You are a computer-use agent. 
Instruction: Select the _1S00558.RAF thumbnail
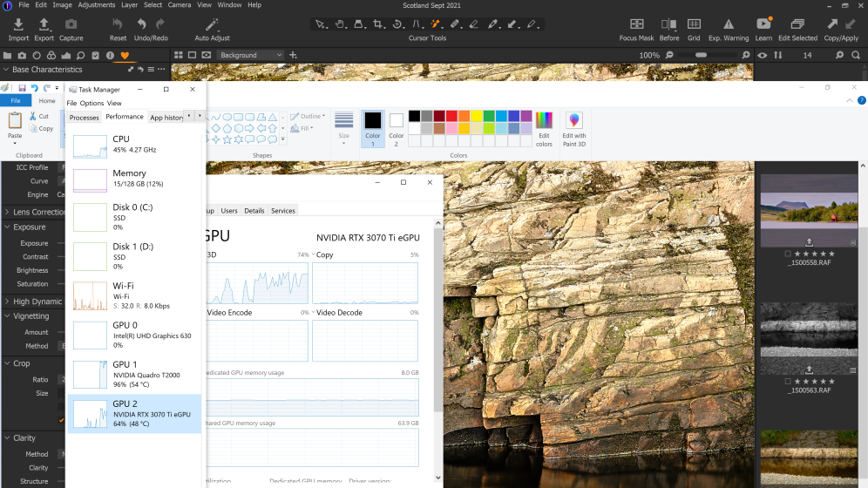pyautogui.click(x=810, y=211)
